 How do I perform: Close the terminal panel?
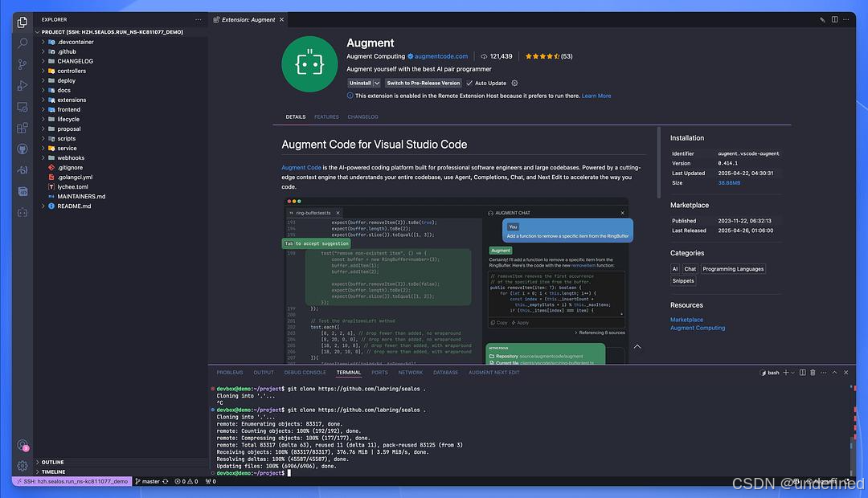845,373
